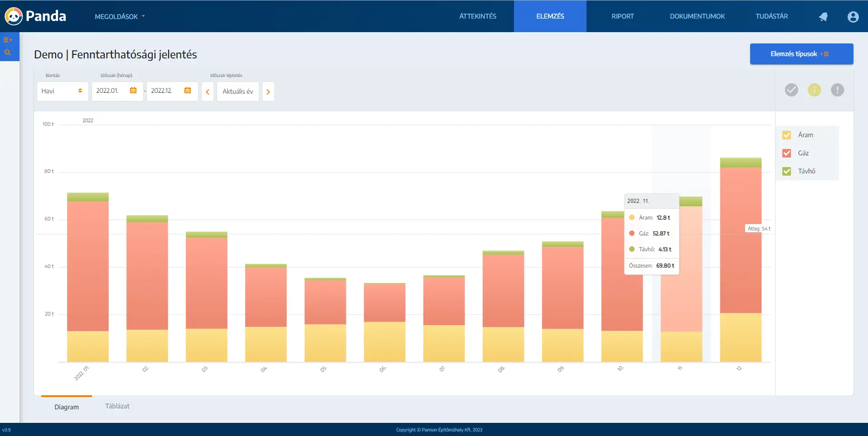Click the exclamation warning status icon
The image size is (868, 436).
[837, 90]
